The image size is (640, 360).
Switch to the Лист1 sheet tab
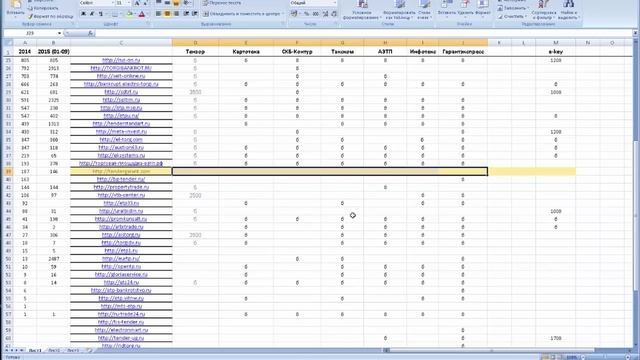pyautogui.click(x=35, y=351)
